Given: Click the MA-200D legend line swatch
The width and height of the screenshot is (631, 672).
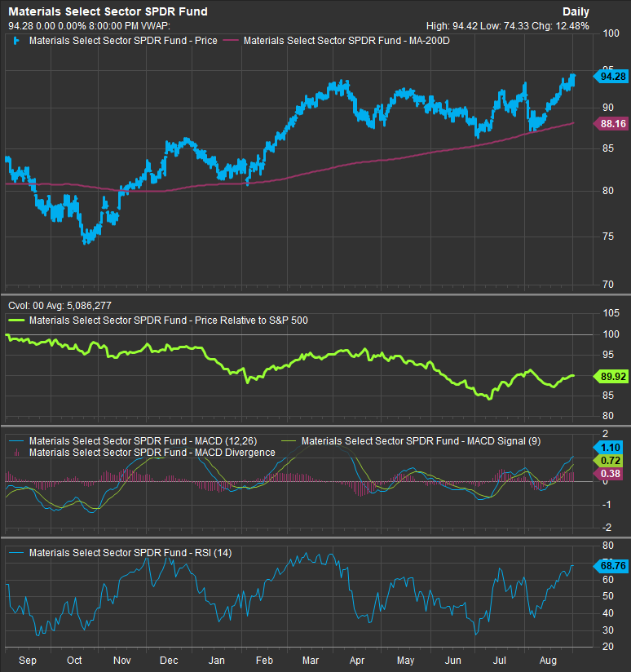Looking at the screenshot, I should [231, 41].
